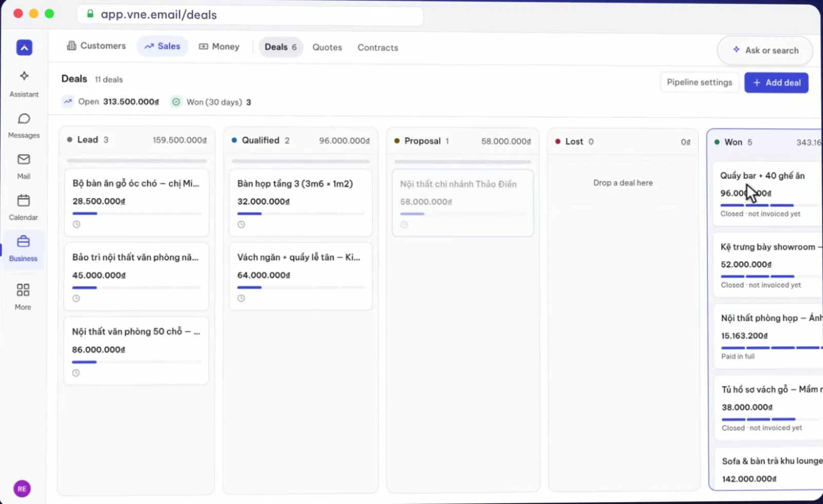The height and width of the screenshot is (504, 823).
Task: Click the Won checkmark circle icon
Action: (x=176, y=102)
